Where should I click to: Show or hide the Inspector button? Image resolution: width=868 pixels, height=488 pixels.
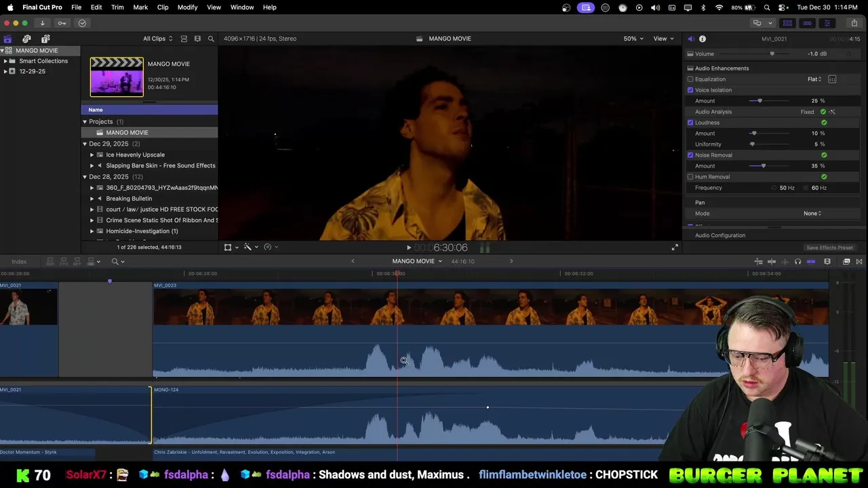[x=827, y=23]
